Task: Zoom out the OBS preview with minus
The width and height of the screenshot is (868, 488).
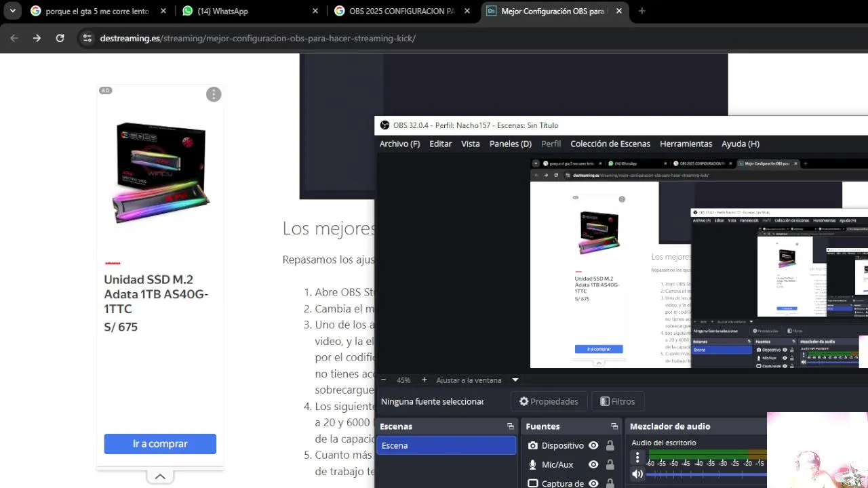Action: [x=384, y=380]
